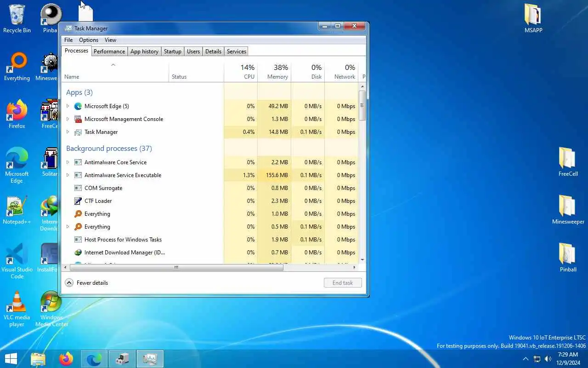This screenshot has width=588, height=368.
Task: Sort processes by Disk column
Action: pyautogui.click(x=308, y=72)
